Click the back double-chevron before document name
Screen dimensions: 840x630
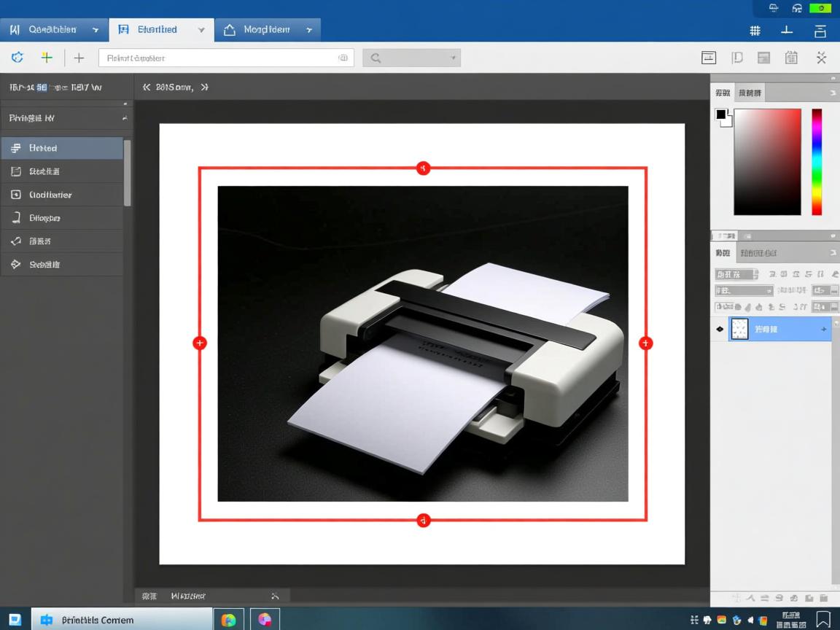(x=147, y=87)
